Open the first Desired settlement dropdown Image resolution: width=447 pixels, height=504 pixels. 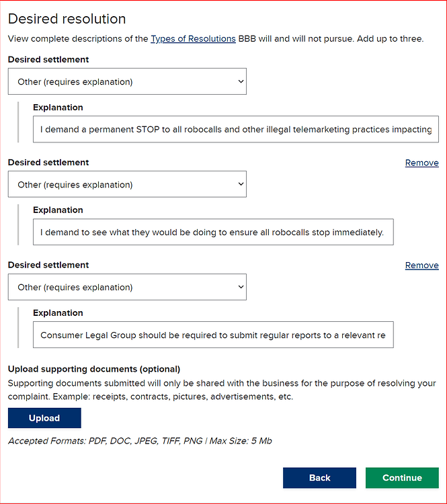[127, 81]
